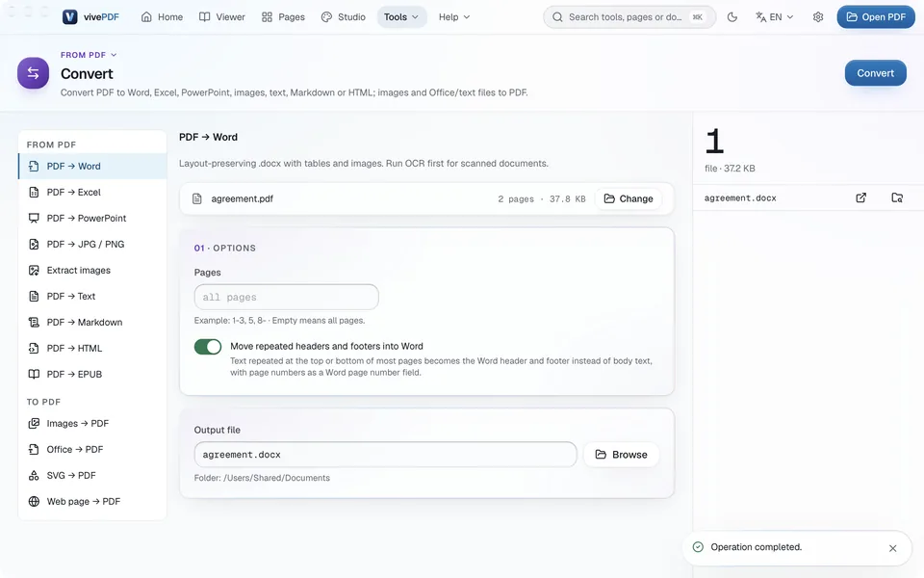Image resolution: width=924 pixels, height=578 pixels.
Task: Select PDF → Excel in sidebar
Action: [92, 193]
